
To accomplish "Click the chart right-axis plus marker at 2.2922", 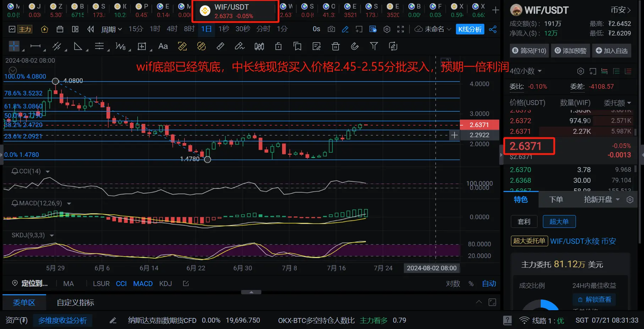I will (x=454, y=135).
